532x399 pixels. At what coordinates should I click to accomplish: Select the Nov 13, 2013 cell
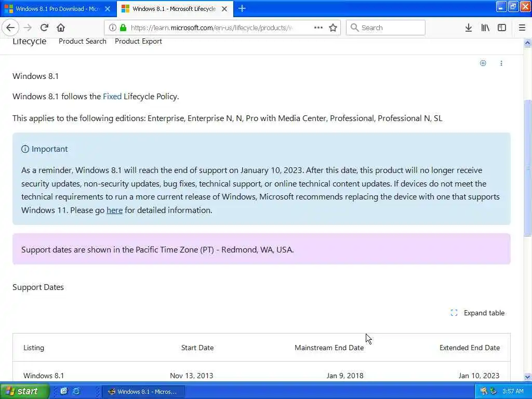tap(191, 376)
